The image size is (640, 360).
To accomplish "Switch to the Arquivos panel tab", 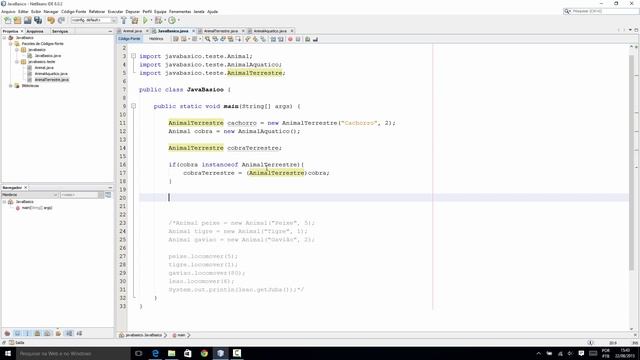I will (35, 31).
